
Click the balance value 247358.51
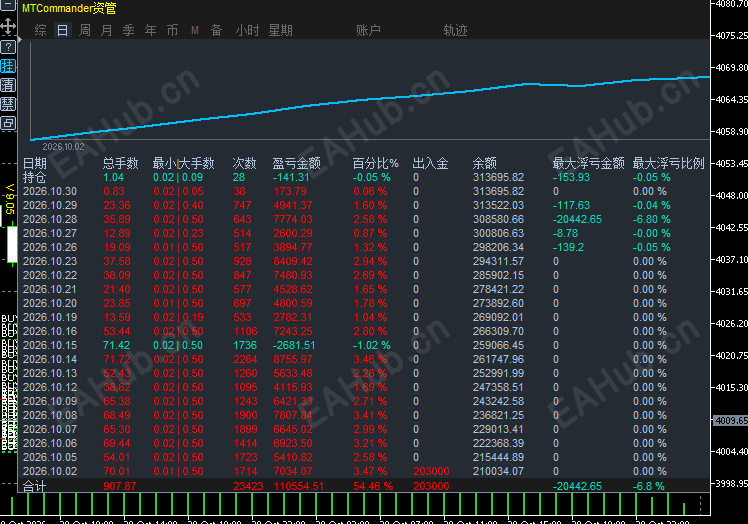[x=499, y=388]
